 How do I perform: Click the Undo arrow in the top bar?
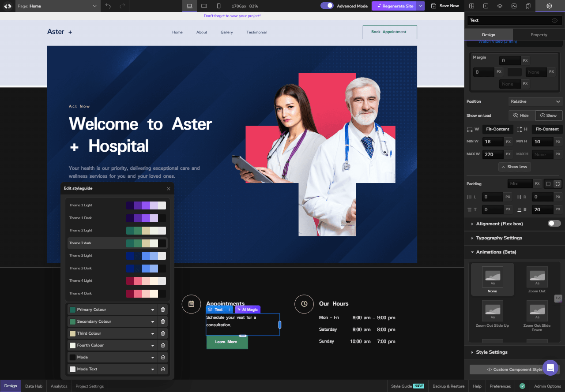108,6
